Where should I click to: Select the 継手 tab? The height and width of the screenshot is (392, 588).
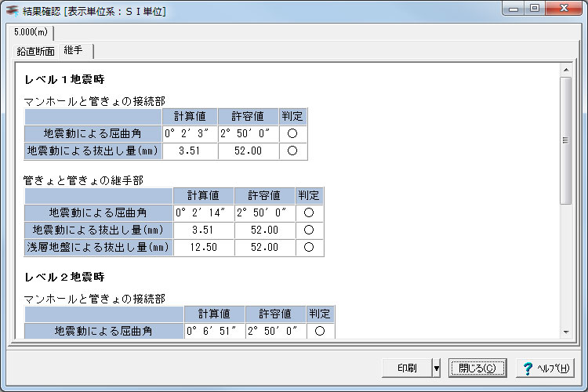click(x=76, y=50)
